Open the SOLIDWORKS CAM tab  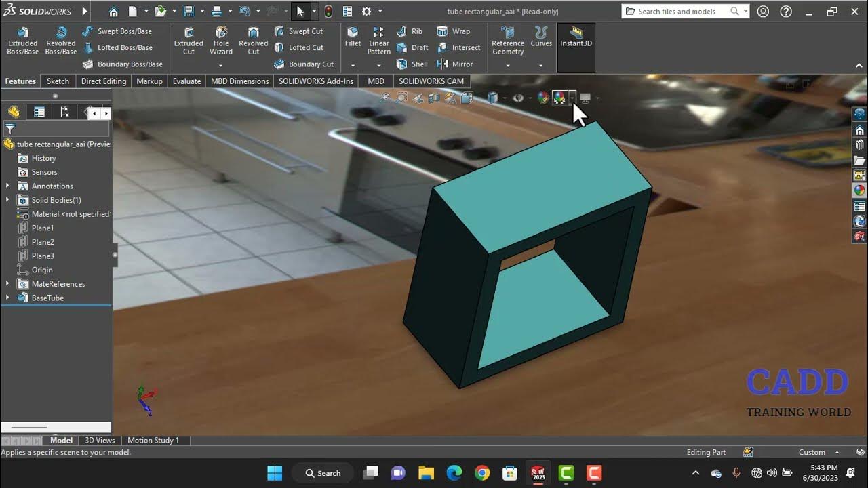[431, 81]
